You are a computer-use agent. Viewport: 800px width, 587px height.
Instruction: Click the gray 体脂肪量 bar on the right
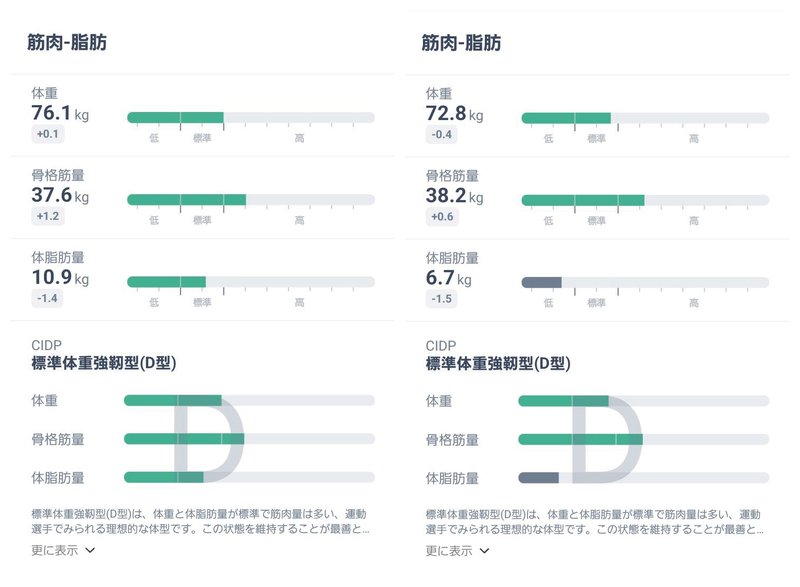(x=540, y=280)
